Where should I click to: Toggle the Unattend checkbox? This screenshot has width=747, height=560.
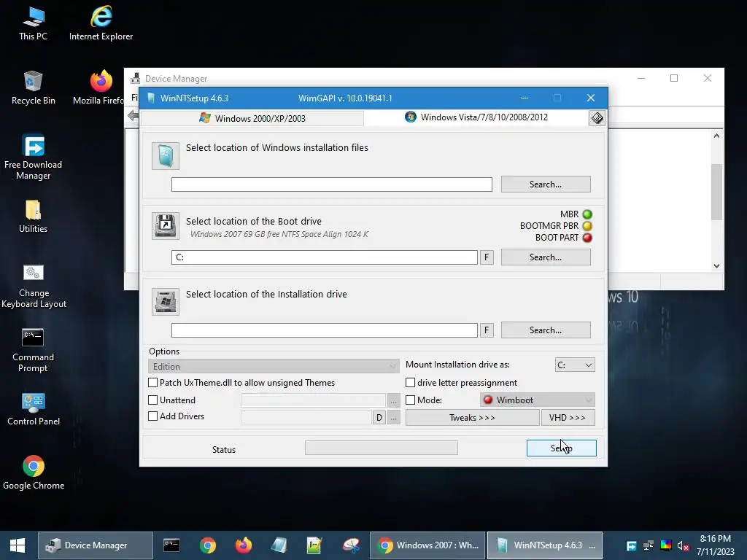(x=153, y=400)
